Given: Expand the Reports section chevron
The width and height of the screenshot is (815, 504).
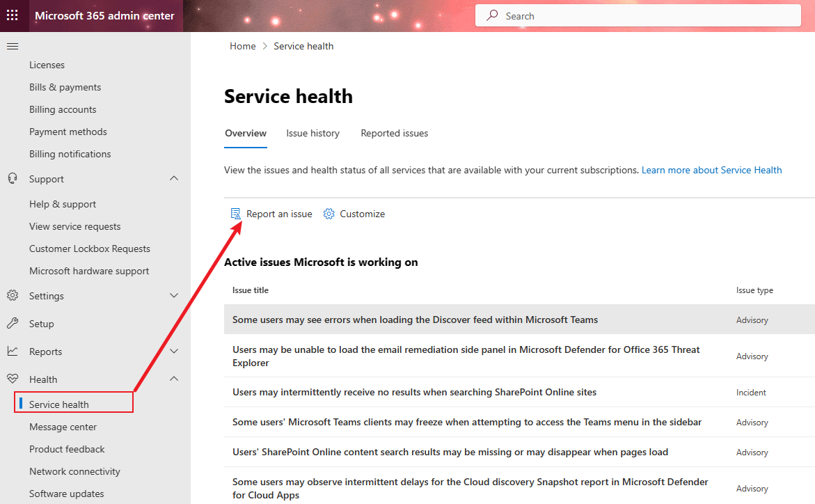Looking at the screenshot, I should click(x=174, y=351).
